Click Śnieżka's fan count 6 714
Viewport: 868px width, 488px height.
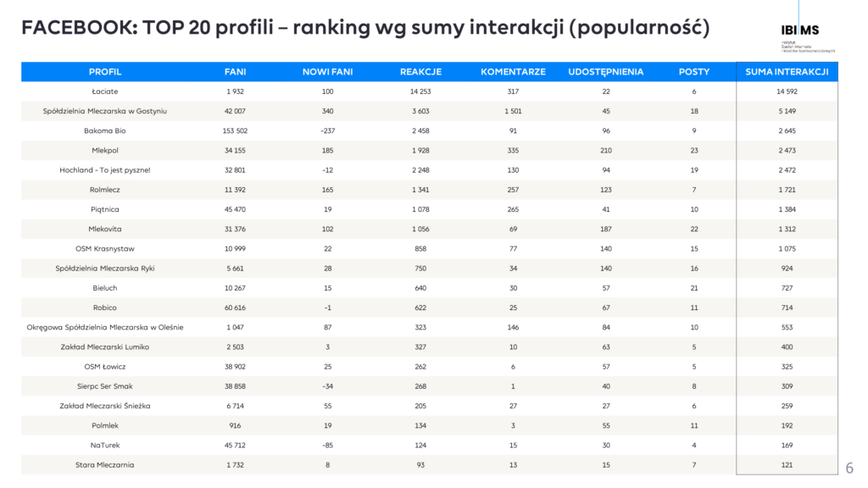pos(236,406)
